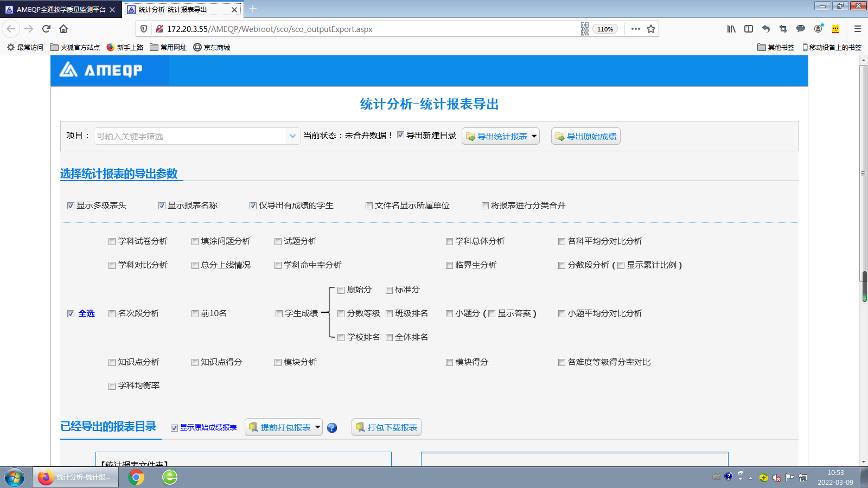868x488 pixels.
Task: Open the Firefox hamburger menu
Action: point(858,29)
